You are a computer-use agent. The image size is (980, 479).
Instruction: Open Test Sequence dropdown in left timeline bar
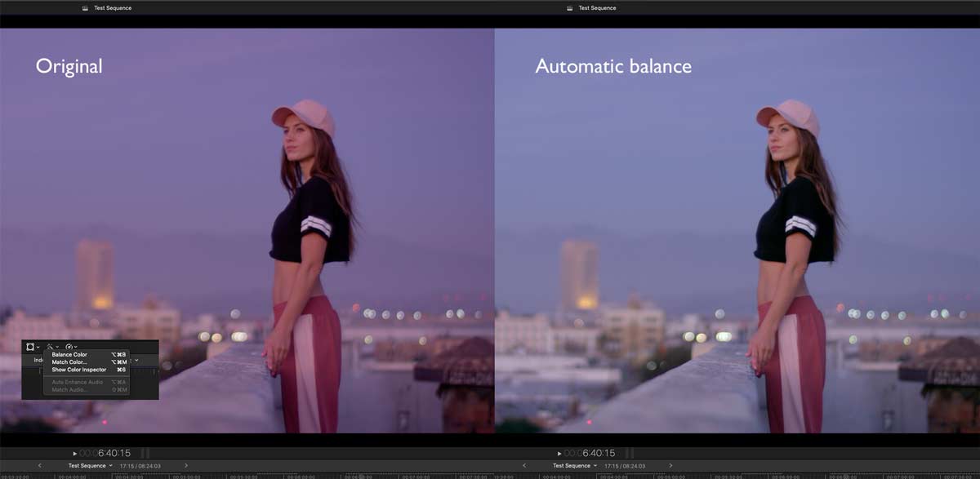pyautogui.click(x=91, y=466)
